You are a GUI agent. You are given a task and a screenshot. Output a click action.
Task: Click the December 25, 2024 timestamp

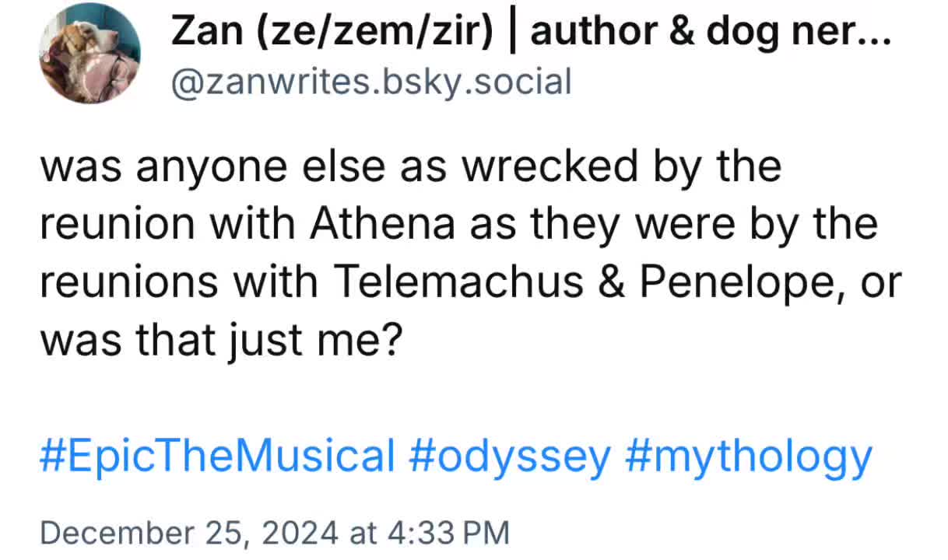coord(275,534)
